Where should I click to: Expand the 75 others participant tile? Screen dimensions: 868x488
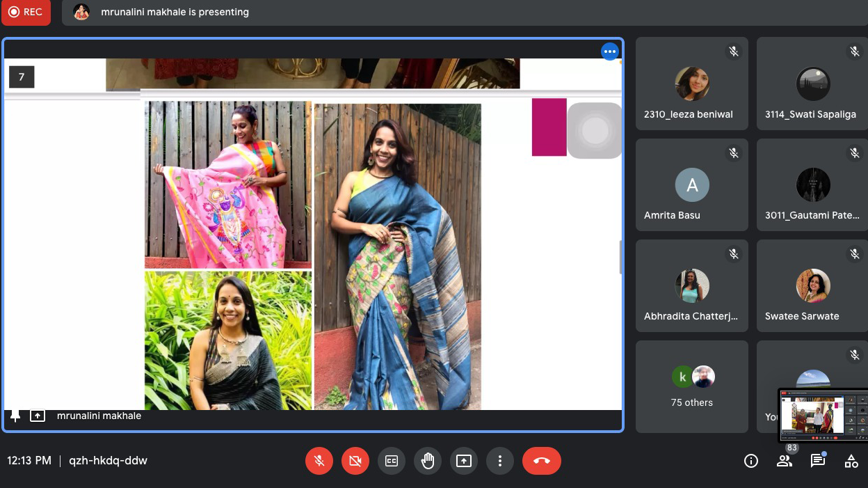692,386
